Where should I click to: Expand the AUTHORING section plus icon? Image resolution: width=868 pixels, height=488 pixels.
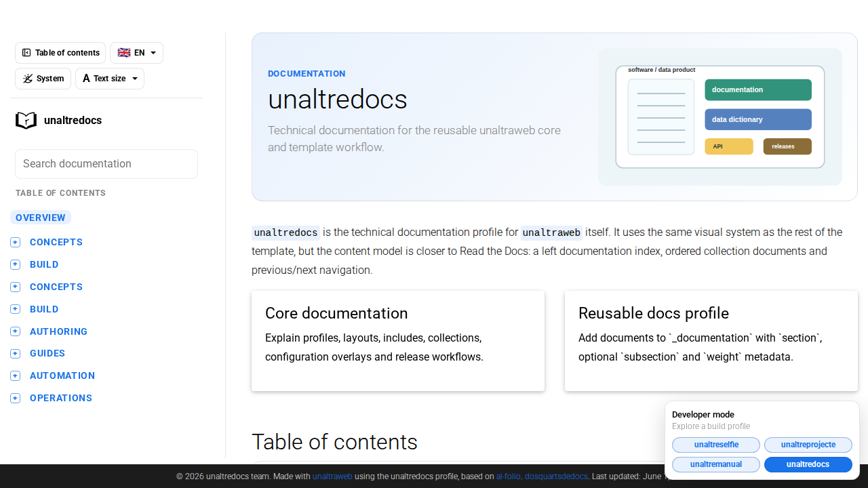pyautogui.click(x=15, y=331)
